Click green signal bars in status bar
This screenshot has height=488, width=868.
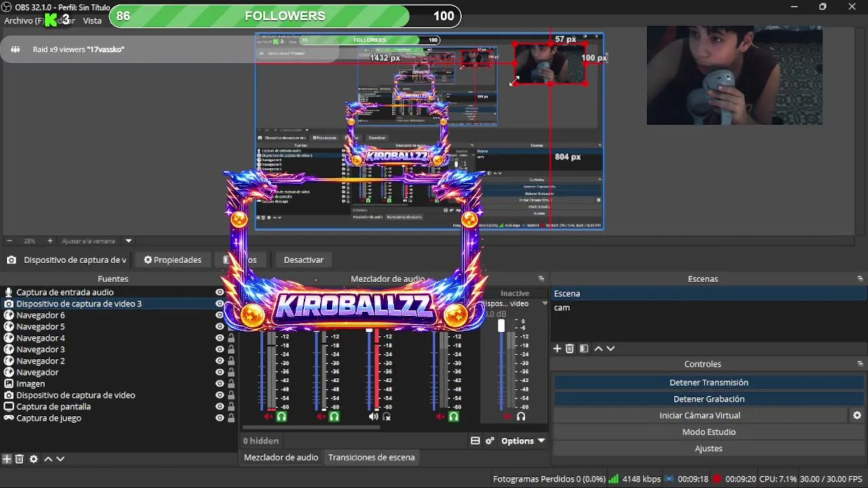pyautogui.click(x=613, y=479)
